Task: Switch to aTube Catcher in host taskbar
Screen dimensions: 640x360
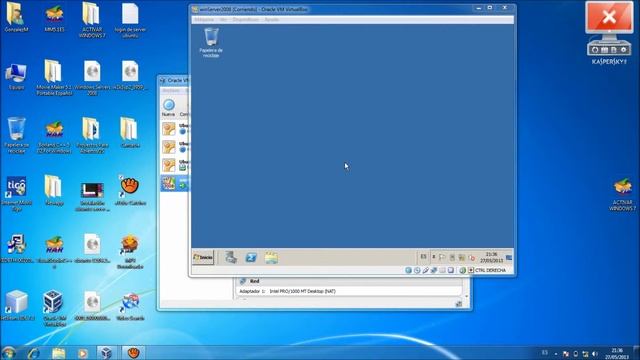Action: 133,353
